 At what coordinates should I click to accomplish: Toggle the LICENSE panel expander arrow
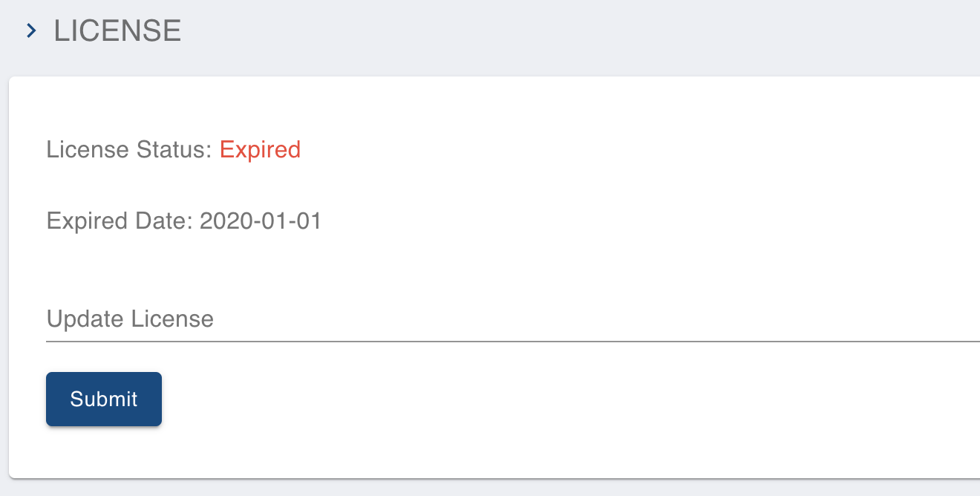(x=31, y=31)
